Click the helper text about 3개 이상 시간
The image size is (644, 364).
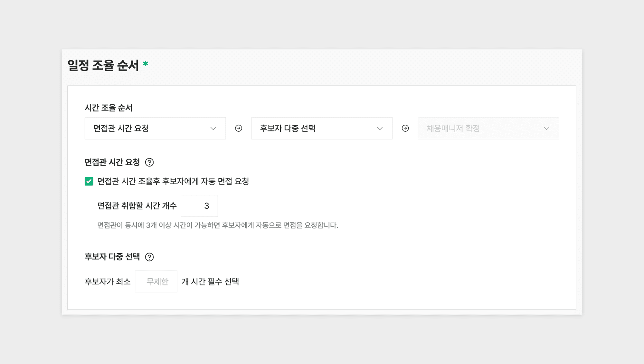218,225
